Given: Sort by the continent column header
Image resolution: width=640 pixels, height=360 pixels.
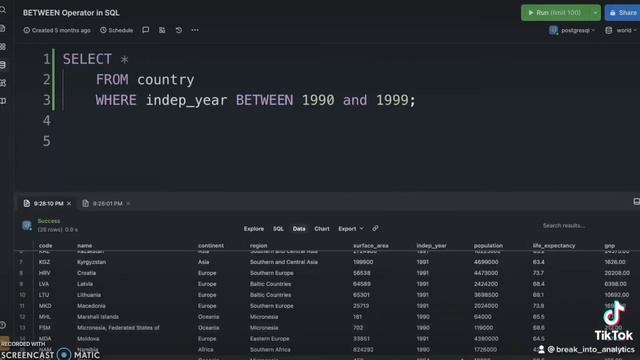Looking at the screenshot, I should click(211, 246).
